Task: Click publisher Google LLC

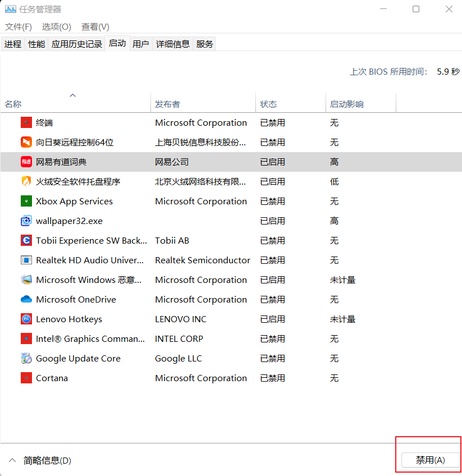Action: tap(179, 359)
